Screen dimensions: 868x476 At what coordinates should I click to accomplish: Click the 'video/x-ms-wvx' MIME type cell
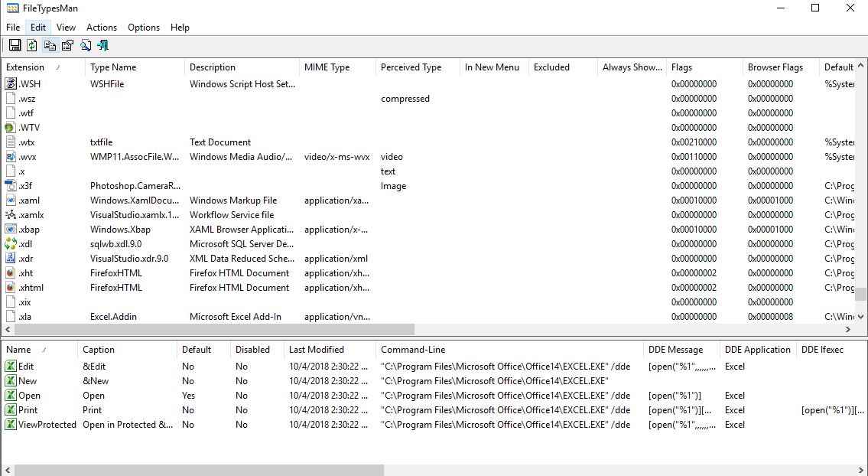coord(336,157)
